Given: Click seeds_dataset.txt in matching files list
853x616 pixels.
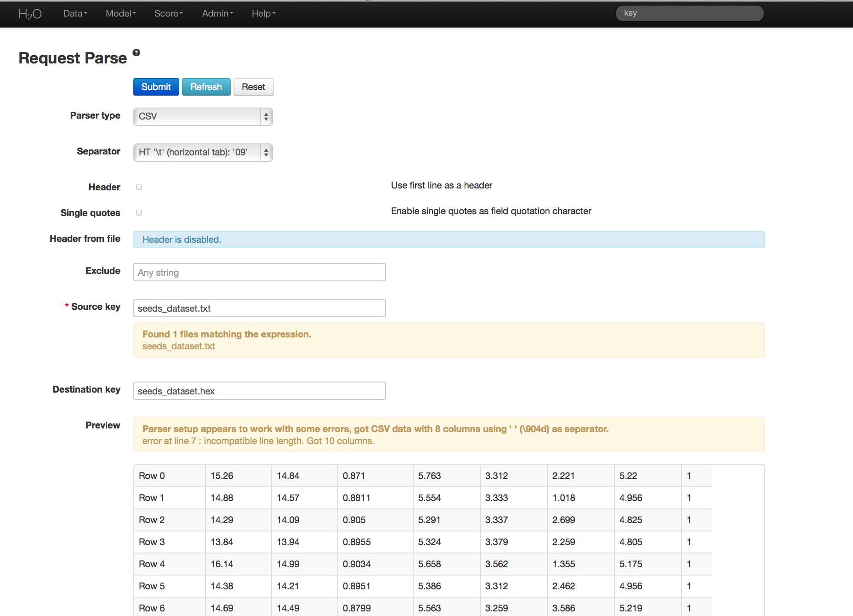Looking at the screenshot, I should 179,346.
